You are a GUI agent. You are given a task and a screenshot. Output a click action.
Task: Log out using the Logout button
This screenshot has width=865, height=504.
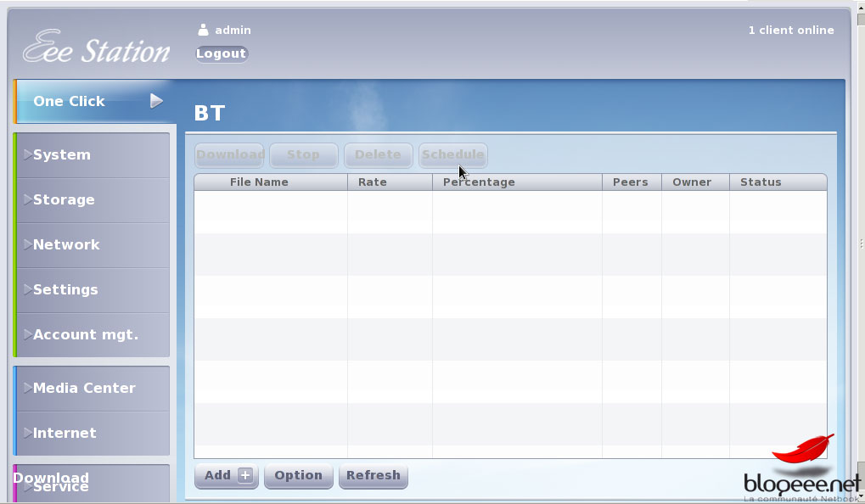pyautogui.click(x=221, y=53)
